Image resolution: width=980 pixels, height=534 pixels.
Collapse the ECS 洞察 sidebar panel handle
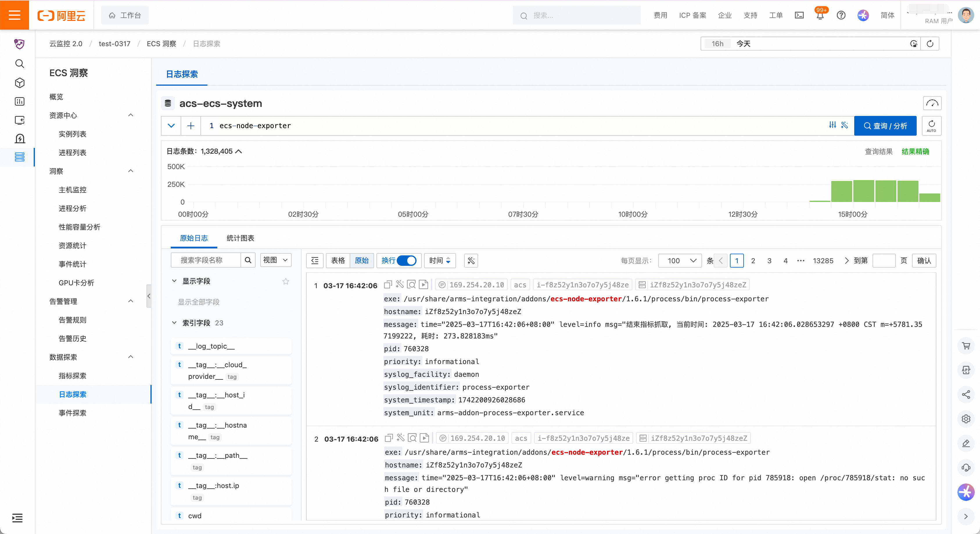[x=149, y=296]
